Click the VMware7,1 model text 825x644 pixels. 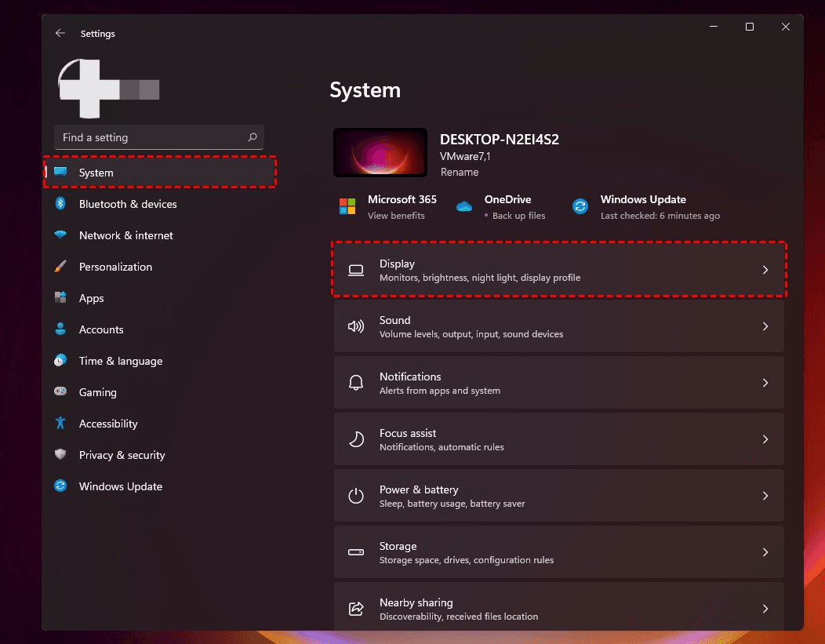tap(465, 156)
